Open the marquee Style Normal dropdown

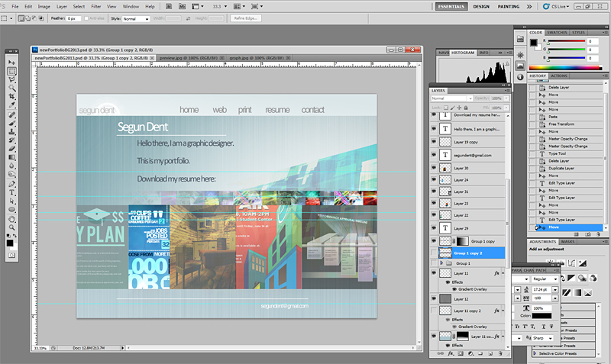(x=136, y=18)
